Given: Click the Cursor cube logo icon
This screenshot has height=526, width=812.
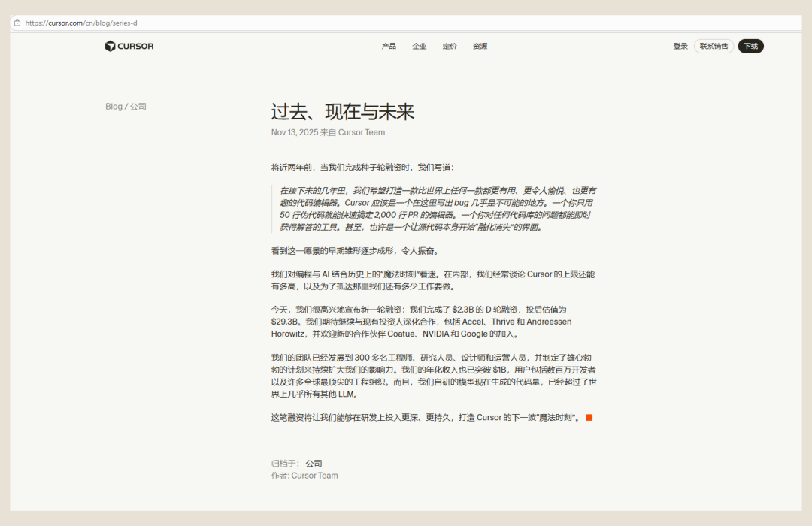Looking at the screenshot, I should [111, 46].
